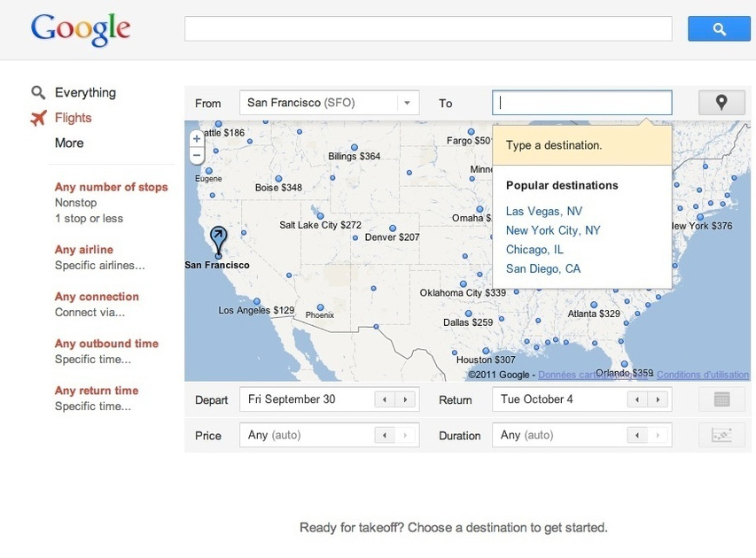Zoom in the map with plus button

pos(197,139)
